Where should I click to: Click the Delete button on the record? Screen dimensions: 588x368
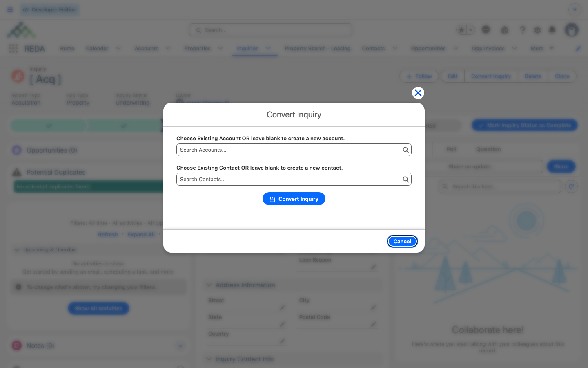tap(533, 76)
